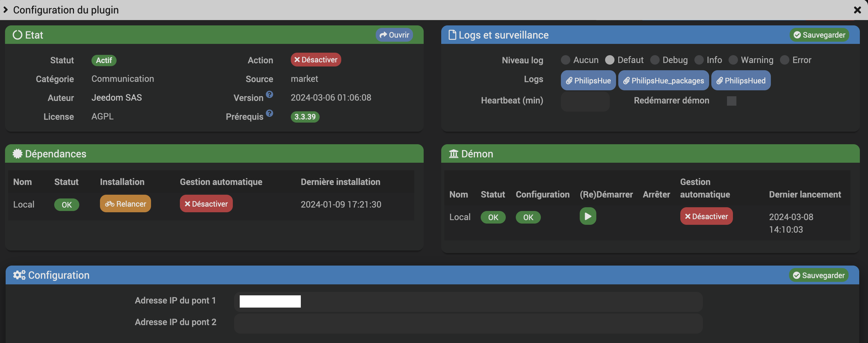Click the dependencies OK status badge
Image resolution: width=868 pixels, height=343 pixels.
pyautogui.click(x=66, y=205)
